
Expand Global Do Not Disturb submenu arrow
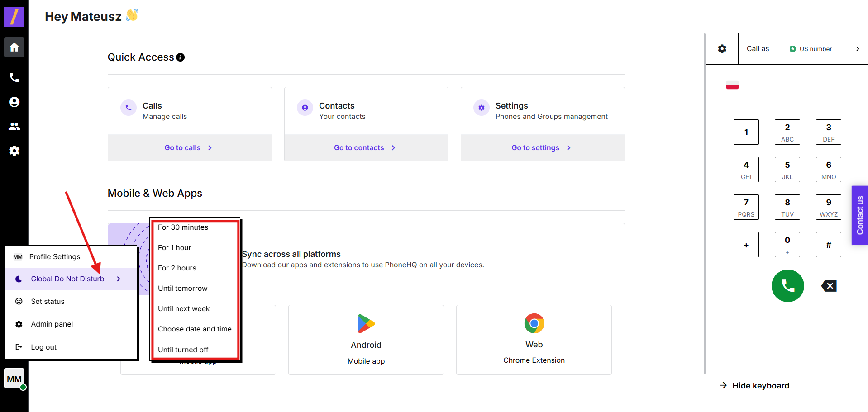[x=119, y=279]
